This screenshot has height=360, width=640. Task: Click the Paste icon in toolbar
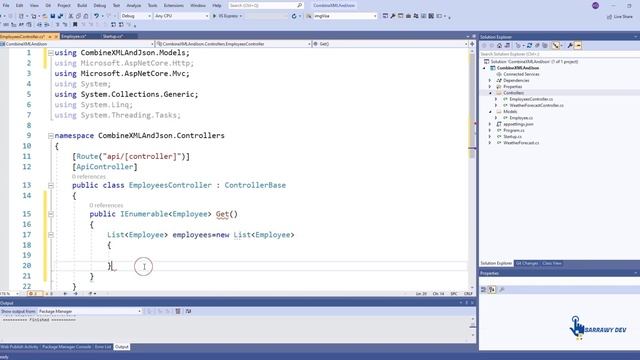pos(86,16)
